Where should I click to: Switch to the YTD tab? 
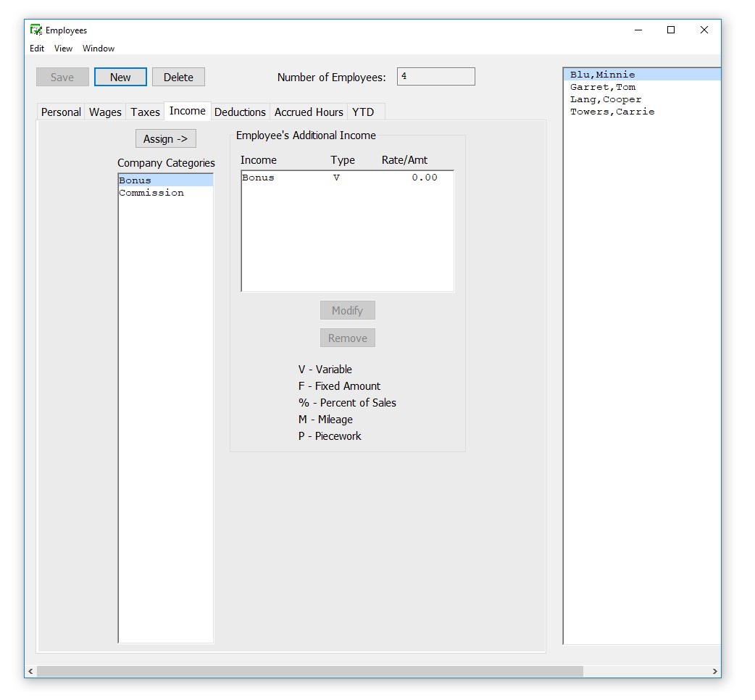(363, 112)
